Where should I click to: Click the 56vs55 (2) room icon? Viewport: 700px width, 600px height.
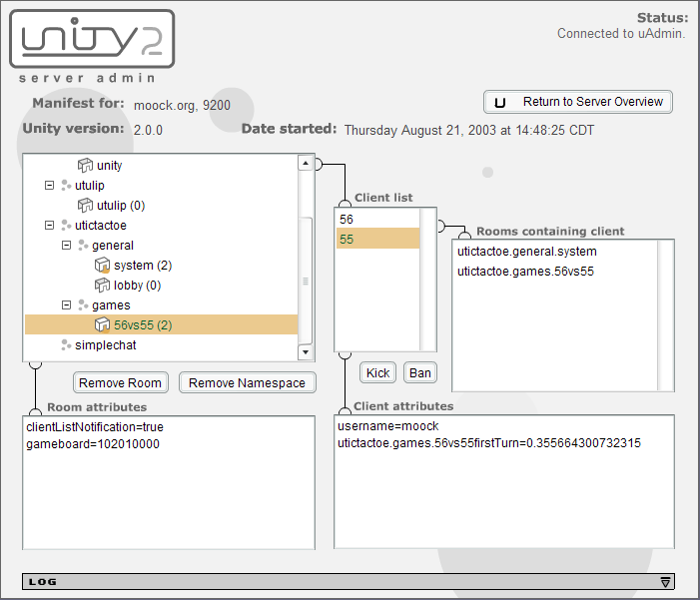[102, 324]
